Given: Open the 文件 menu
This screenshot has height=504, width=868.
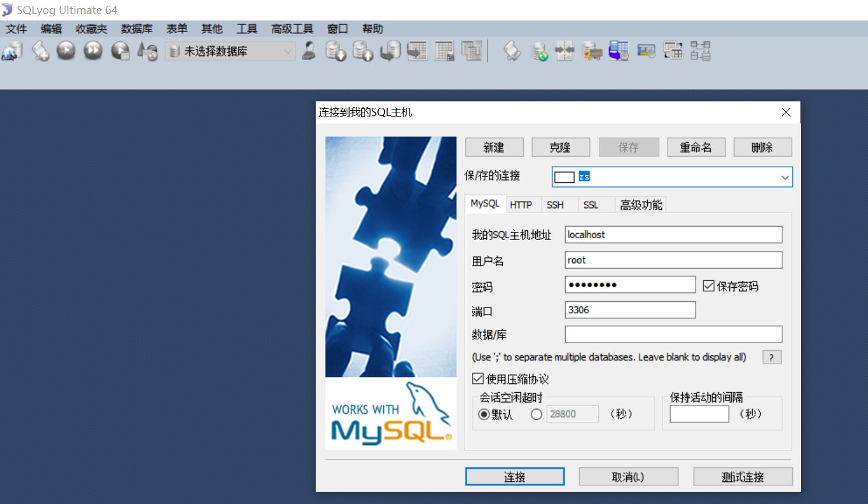Looking at the screenshot, I should point(16,29).
